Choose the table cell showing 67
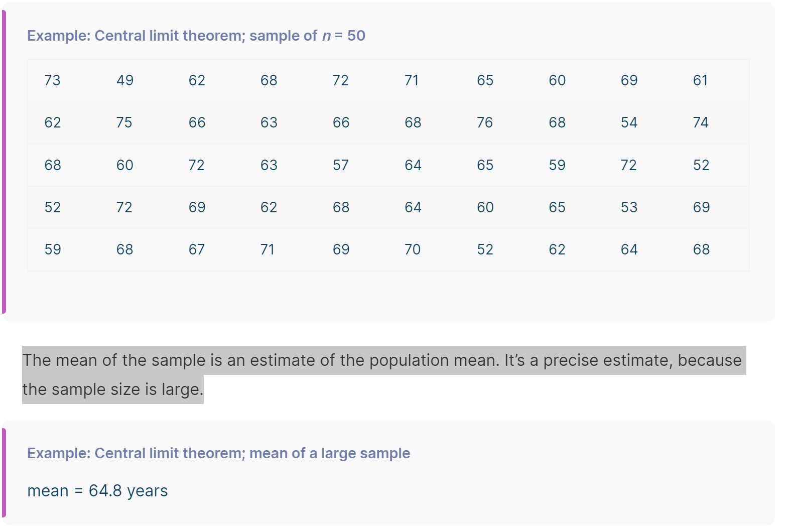 coord(196,249)
